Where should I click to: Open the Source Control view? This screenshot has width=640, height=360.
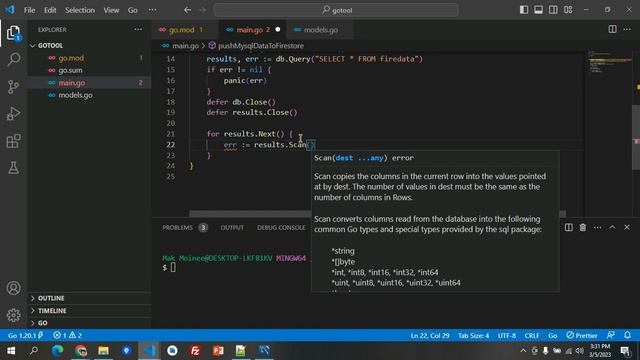pos(13,87)
